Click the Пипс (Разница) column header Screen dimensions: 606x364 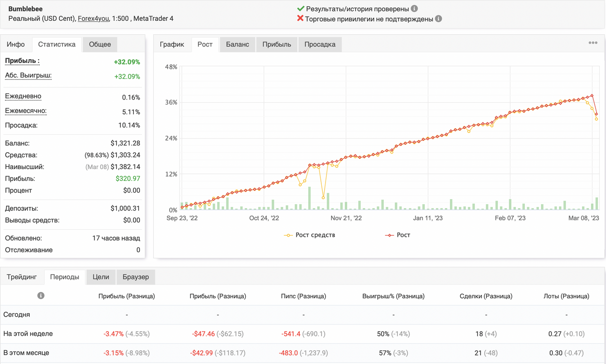(303, 296)
